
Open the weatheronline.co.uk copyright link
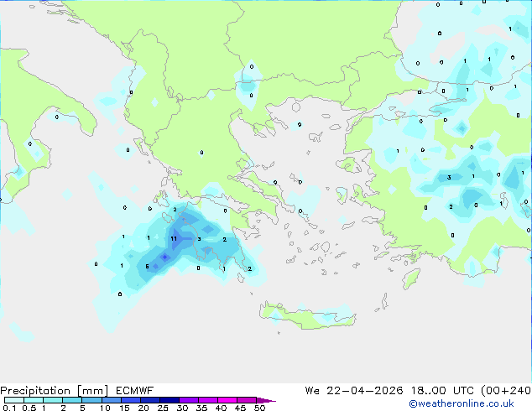462,403
